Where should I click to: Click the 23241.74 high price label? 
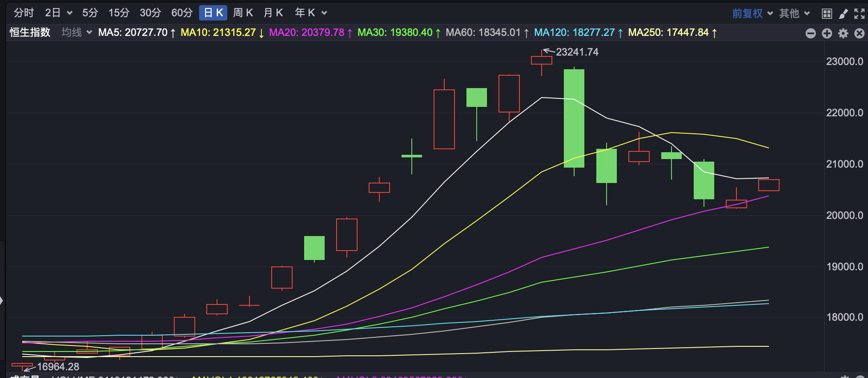tap(577, 52)
